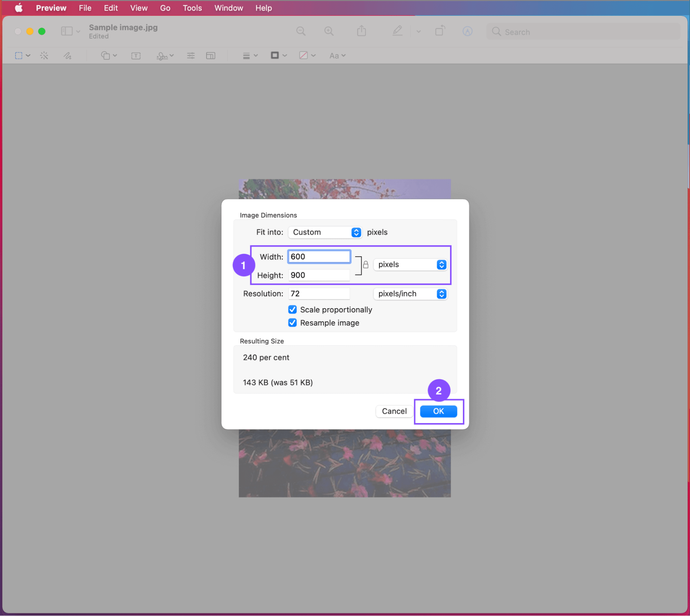690x616 pixels.
Task: Select the Instant Alpha wand tool
Action: tap(44, 56)
